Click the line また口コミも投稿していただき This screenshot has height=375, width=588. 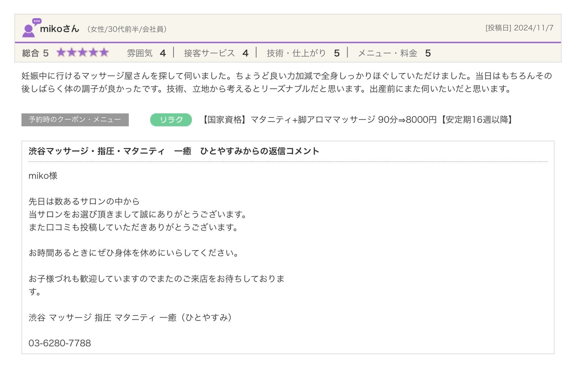click(134, 227)
